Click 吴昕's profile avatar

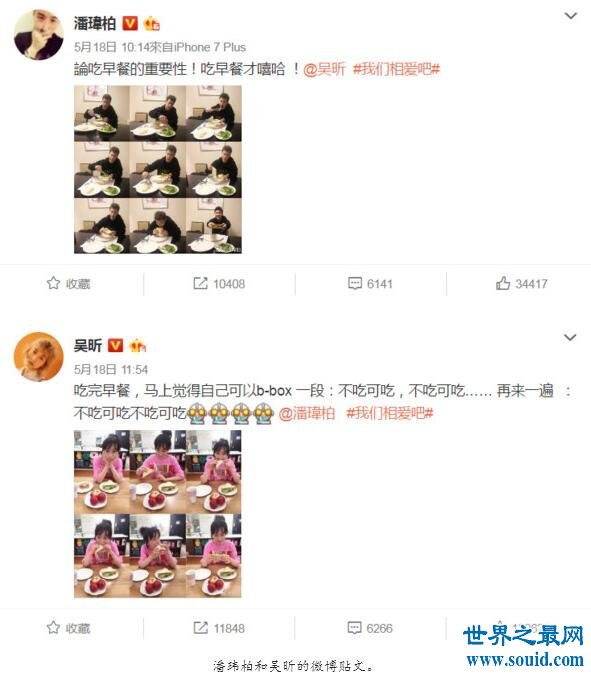39,357
